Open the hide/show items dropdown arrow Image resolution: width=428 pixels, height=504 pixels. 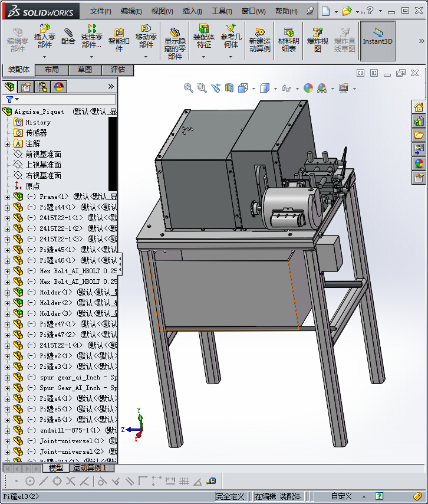297,89
